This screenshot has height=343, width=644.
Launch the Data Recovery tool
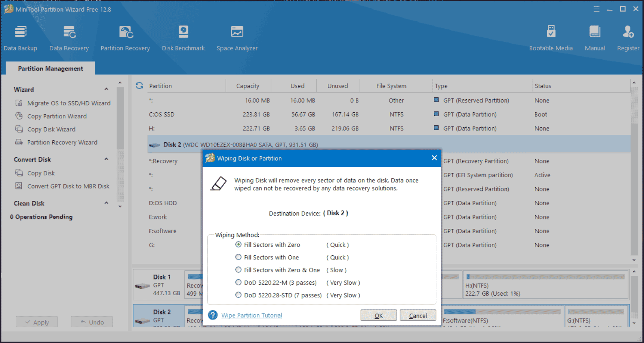point(69,38)
